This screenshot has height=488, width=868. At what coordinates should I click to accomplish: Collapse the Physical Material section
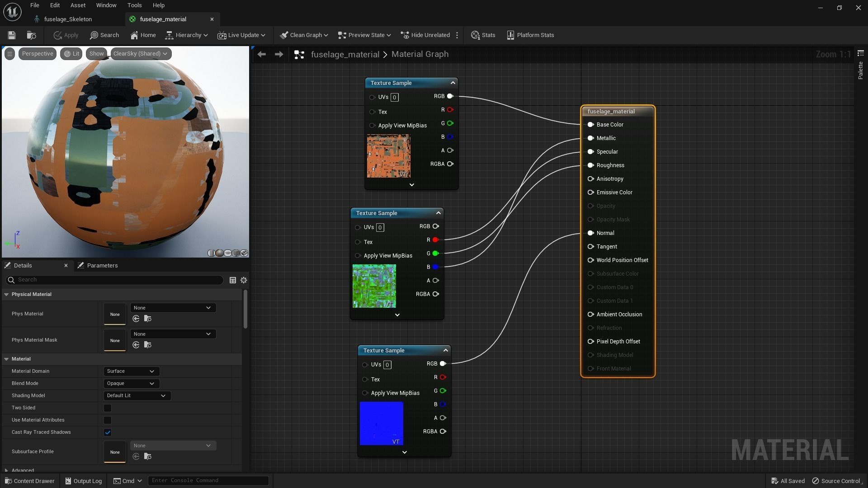[7, 295]
